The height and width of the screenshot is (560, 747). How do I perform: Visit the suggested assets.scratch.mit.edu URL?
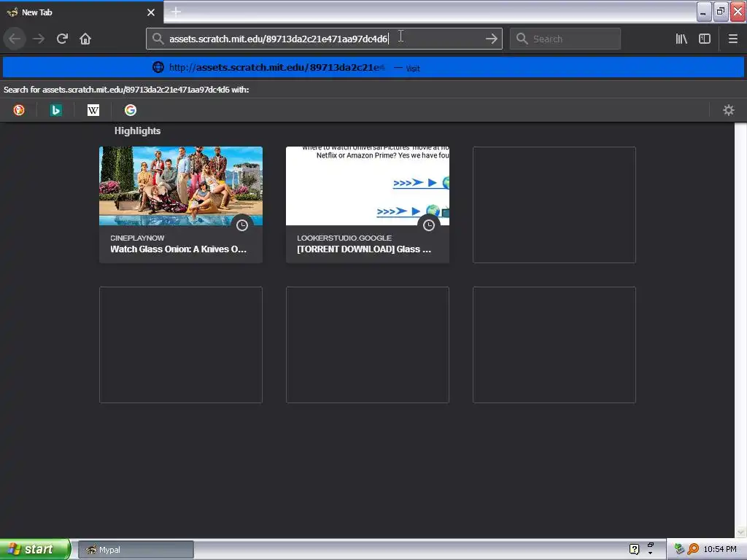(373, 67)
